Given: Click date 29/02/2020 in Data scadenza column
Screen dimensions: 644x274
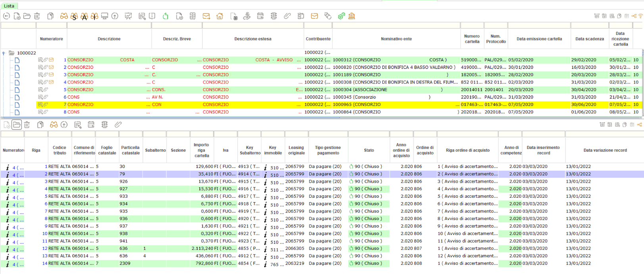Looking at the screenshot, I should (x=584, y=60).
